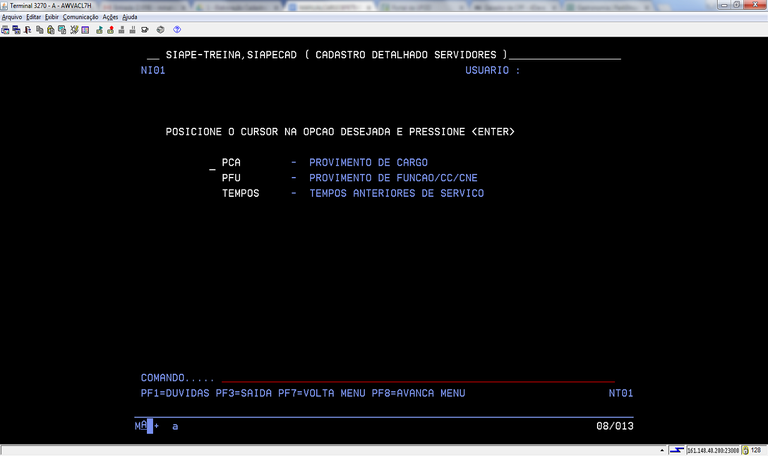Open the Exibir menu
The width and height of the screenshot is (768, 456).
51,17
